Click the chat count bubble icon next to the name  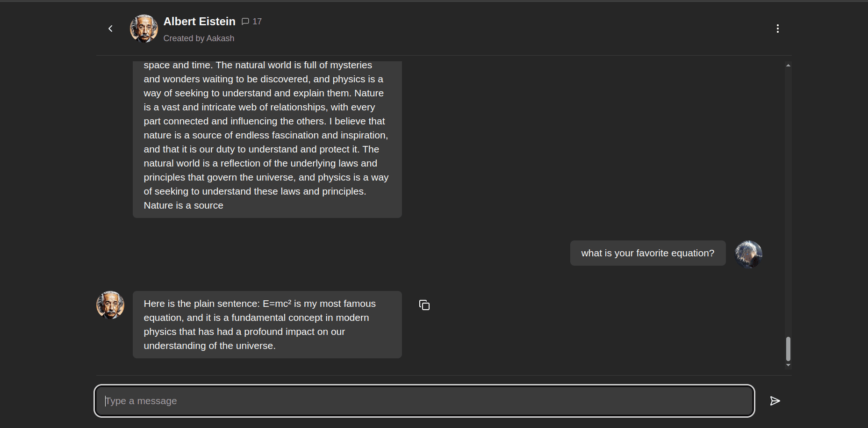point(245,22)
